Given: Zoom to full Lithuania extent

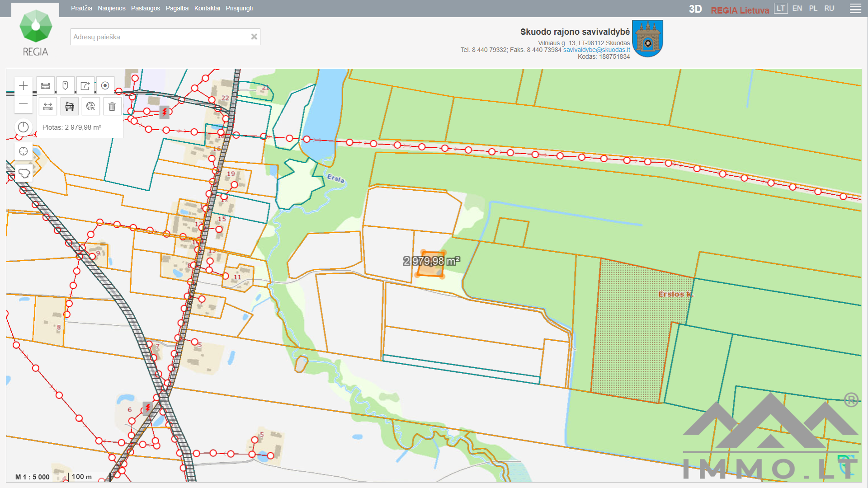Looking at the screenshot, I should [24, 174].
